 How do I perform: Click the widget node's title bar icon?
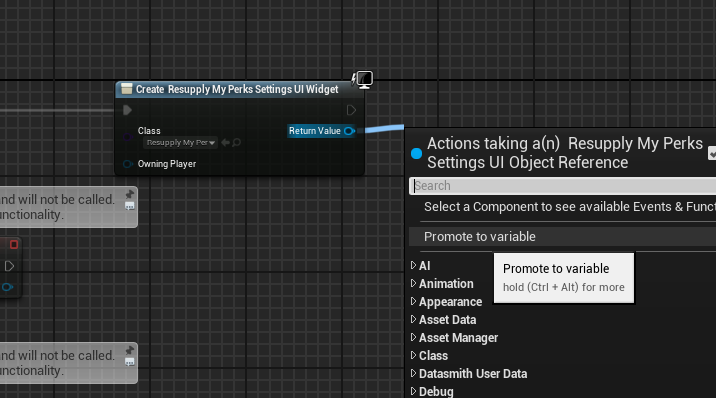(126, 89)
